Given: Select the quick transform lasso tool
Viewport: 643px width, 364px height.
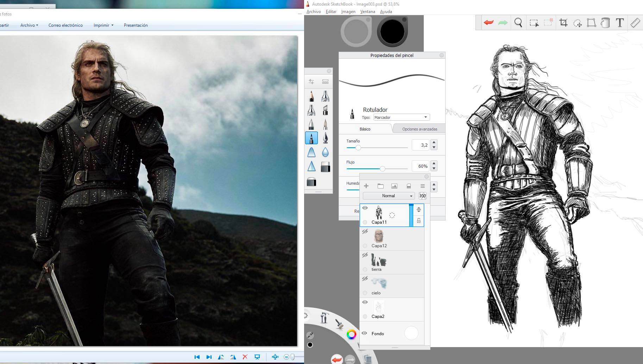Looking at the screenshot, I should click(578, 23).
